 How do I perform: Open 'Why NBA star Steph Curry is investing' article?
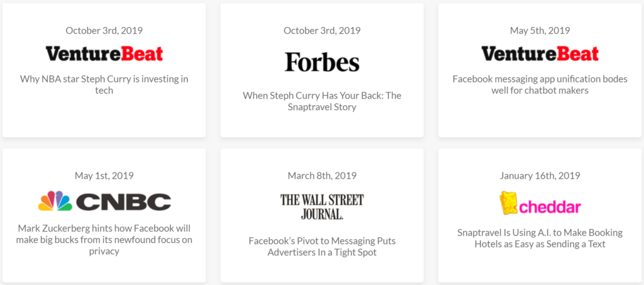104,84
